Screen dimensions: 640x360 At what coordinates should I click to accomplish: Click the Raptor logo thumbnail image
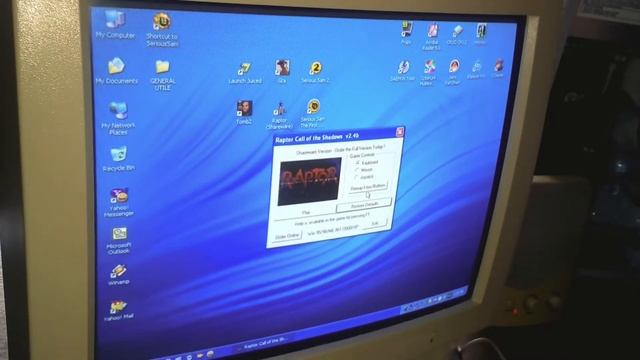[x=309, y=182]
